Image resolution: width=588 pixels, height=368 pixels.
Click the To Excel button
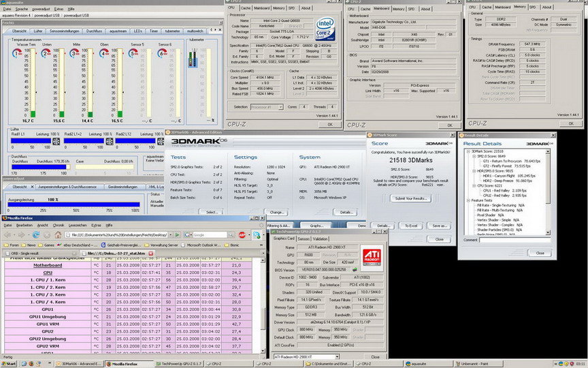pyautogui.click(x=411, y=226)
